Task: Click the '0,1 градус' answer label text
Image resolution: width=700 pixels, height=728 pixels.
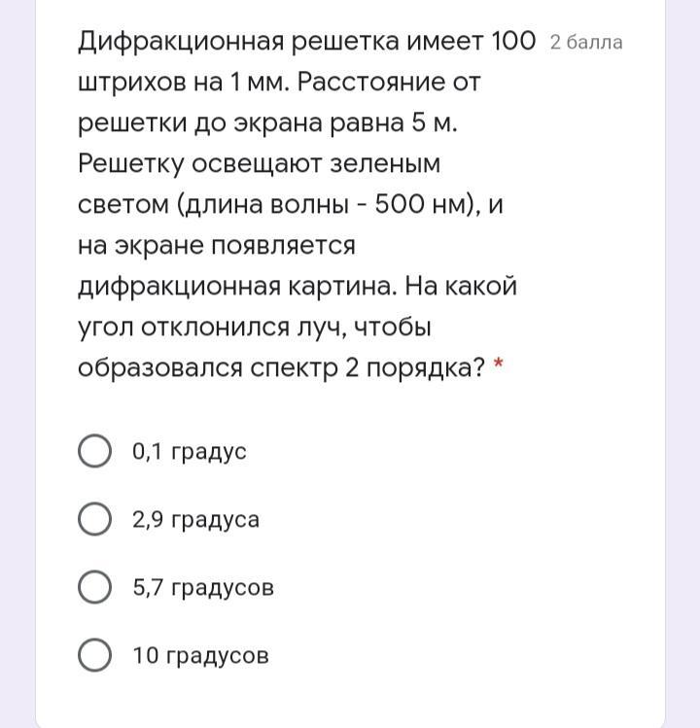Action: (x=190, y=452)
